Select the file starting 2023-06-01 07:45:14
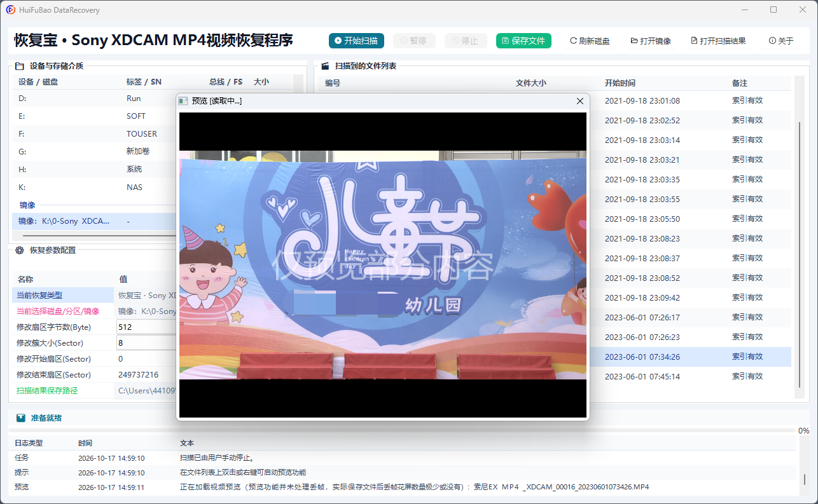Screen dimensions: 818x504 click(x=691, y=376)
